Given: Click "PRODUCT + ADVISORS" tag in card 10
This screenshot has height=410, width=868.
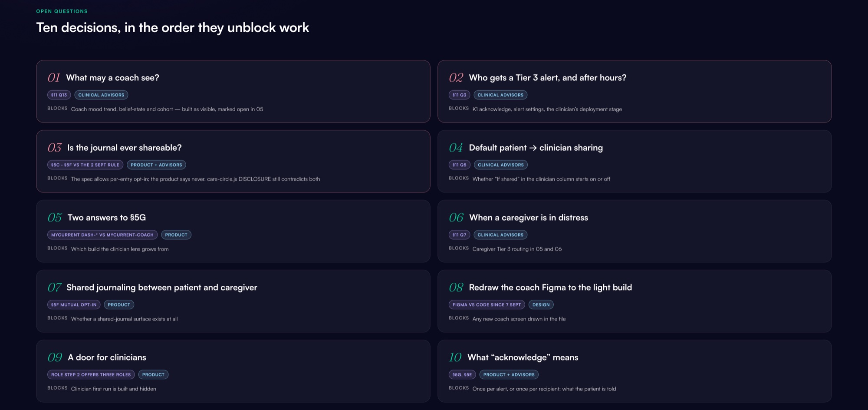Looking at the screenshot, I should click(509, 374).
